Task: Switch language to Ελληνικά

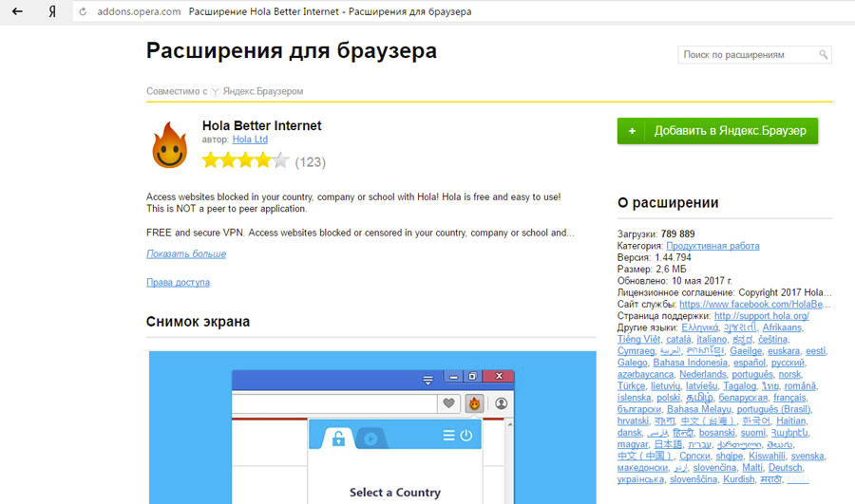Action: 699,327
